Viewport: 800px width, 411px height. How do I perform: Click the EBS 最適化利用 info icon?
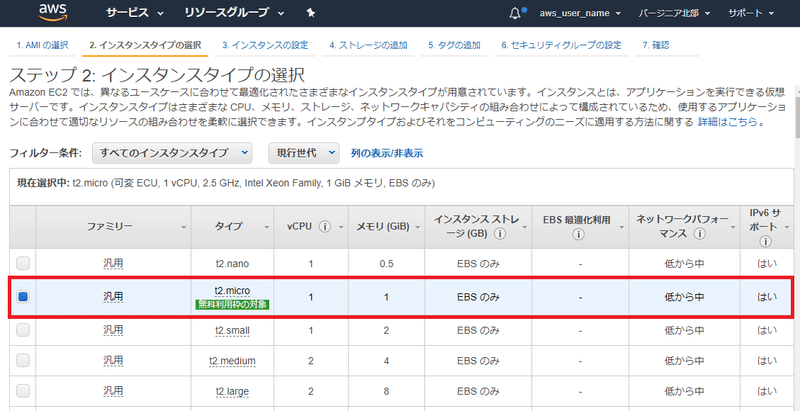tap(579, 234)
